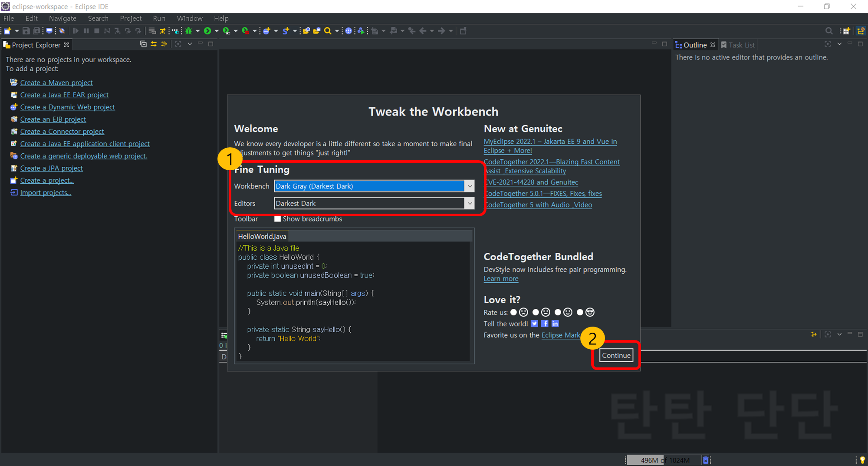Click the Continue button
The width and height of the screenshot is (868, 466).
616,355
